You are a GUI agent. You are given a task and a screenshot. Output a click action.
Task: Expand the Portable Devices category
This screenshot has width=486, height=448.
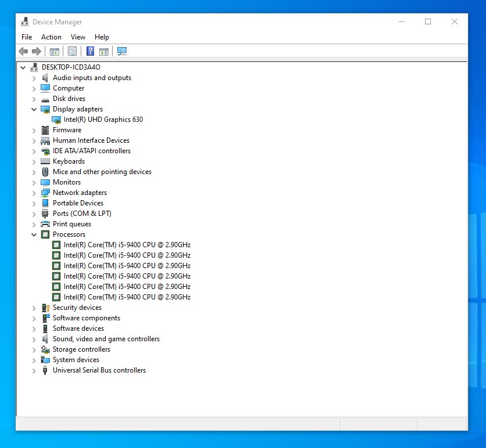pos(34,204)
